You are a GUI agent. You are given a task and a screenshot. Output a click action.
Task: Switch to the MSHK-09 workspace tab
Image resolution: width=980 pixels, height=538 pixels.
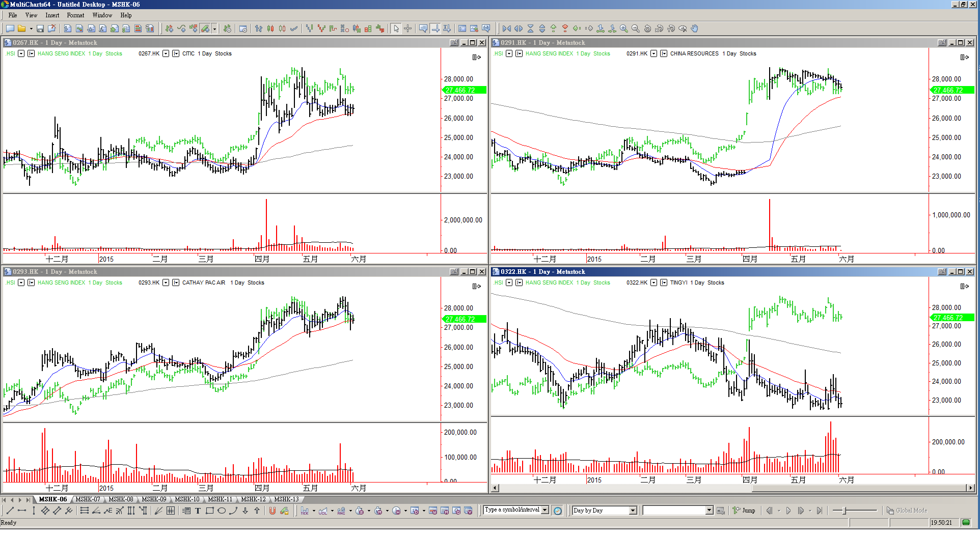(154, 499)
